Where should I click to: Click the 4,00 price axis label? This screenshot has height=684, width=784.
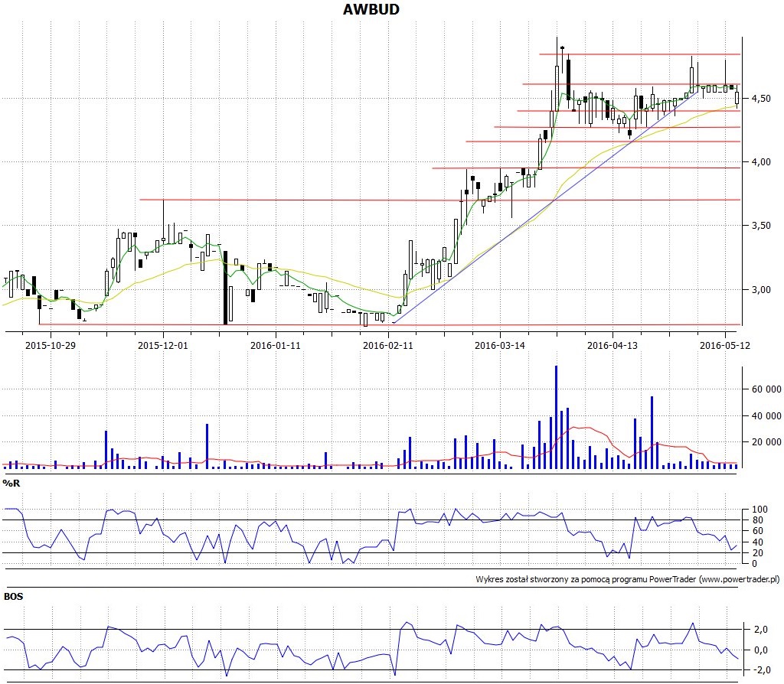tap(760, 162)
